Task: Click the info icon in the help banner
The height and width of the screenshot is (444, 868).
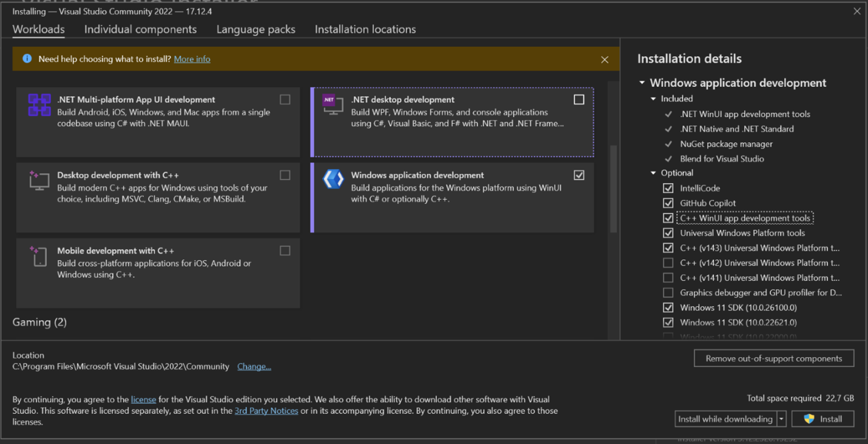Action: 27,59
